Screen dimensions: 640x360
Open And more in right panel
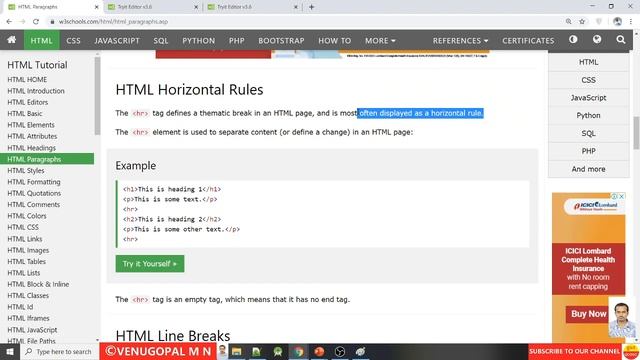click(x=589, y=169)
